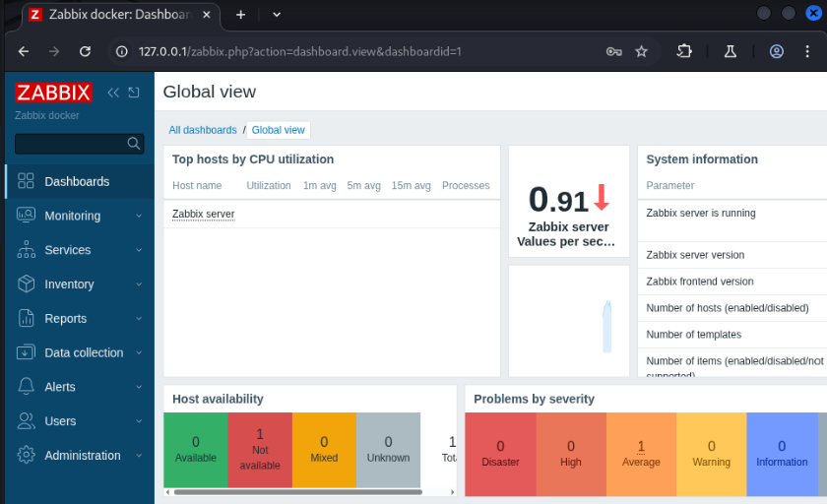Click the red Disaster severity tile
827x504 pixels.
(500, 454)
